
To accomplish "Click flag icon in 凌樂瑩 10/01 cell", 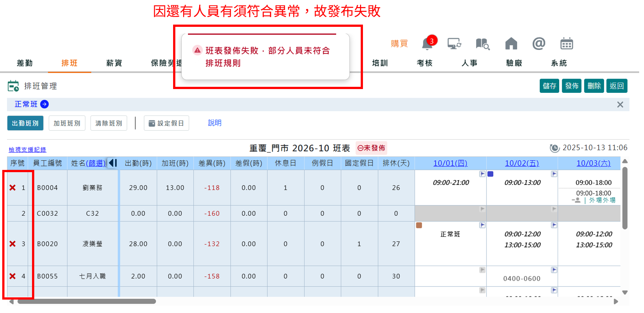I will click(482, 225).
